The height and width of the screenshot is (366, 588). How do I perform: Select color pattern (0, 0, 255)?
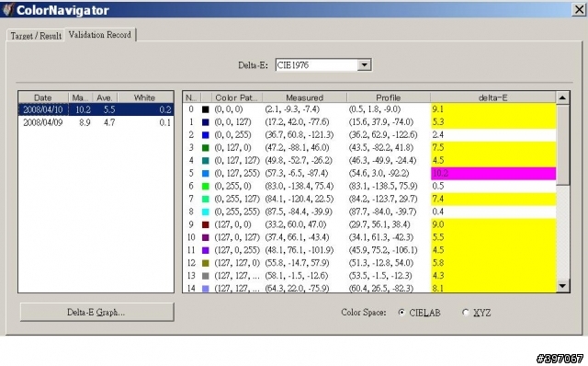[232, 135]
